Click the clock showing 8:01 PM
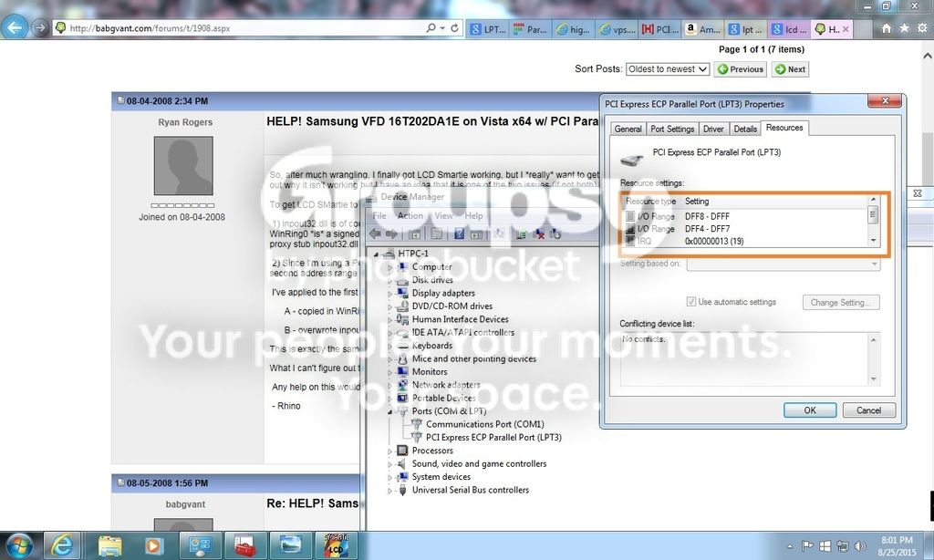This screenshot has height=560, width=934. pyautogui.click(x=897, y=540)
